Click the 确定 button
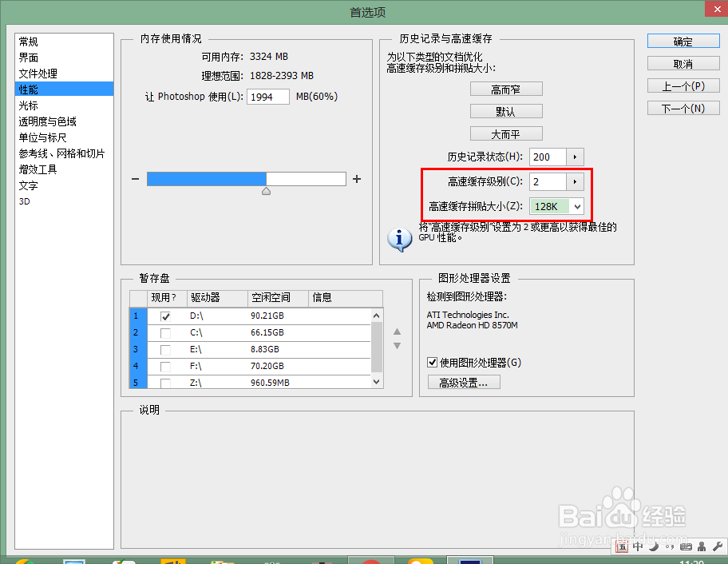 [x=683, y=42]
